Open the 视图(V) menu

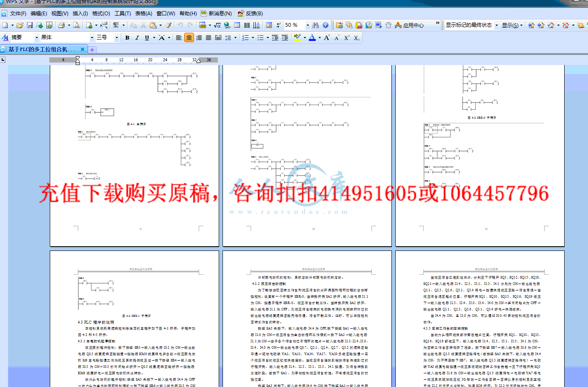click(x=60, y=14)
